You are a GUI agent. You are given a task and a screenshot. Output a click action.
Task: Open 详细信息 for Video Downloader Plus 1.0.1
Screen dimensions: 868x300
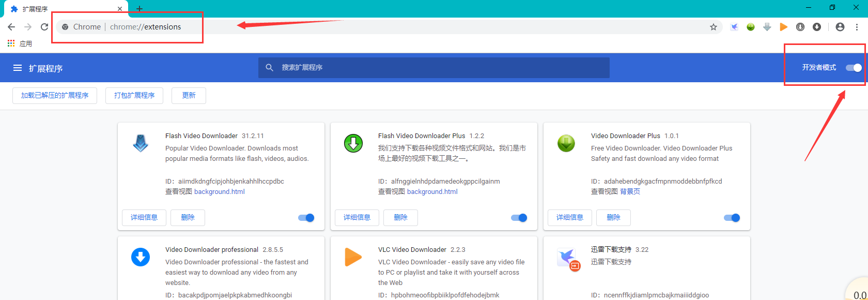pos(570,218)
